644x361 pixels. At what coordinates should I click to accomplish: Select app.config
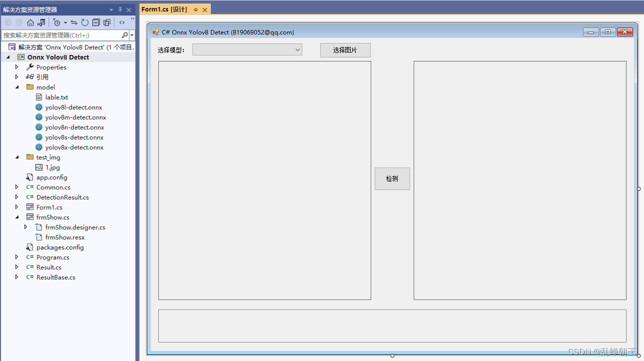click(51, 177)
